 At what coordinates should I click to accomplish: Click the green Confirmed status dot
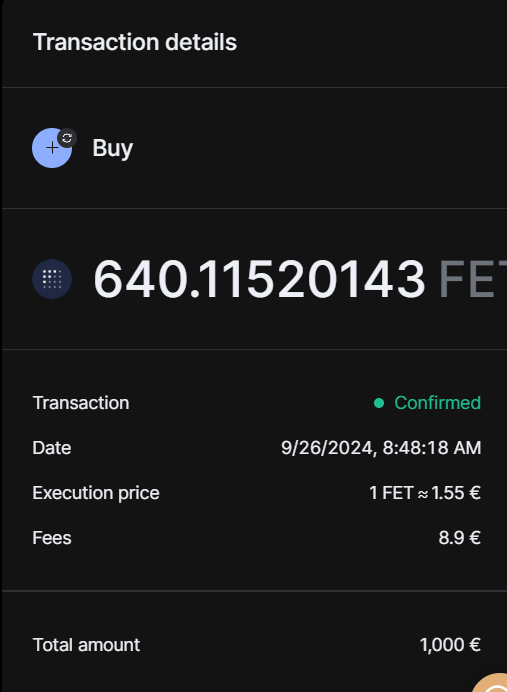[379, 403]
